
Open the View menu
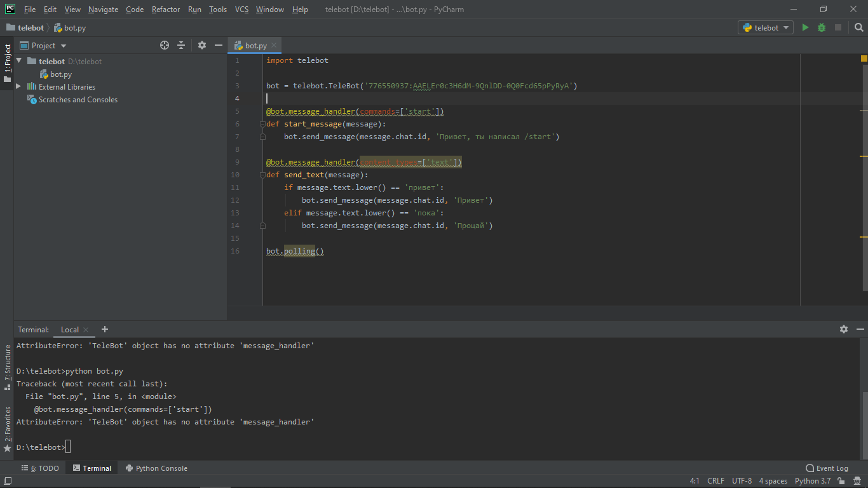(x=72, y=10)
